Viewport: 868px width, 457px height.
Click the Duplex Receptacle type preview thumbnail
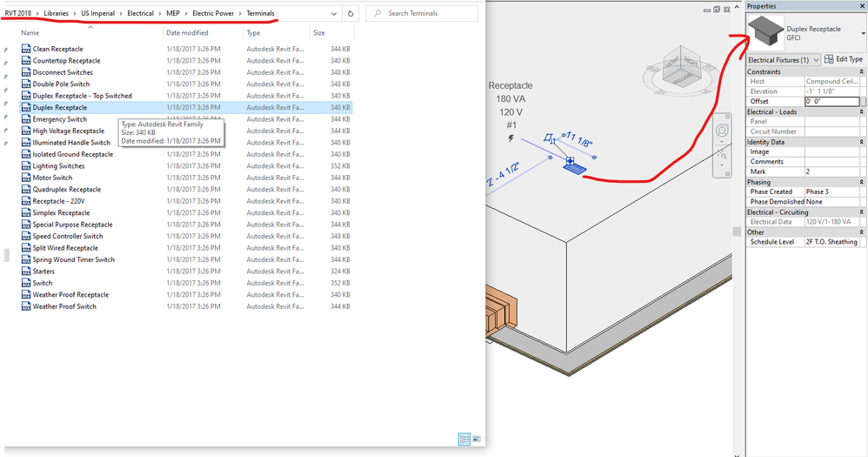(765, 31)
